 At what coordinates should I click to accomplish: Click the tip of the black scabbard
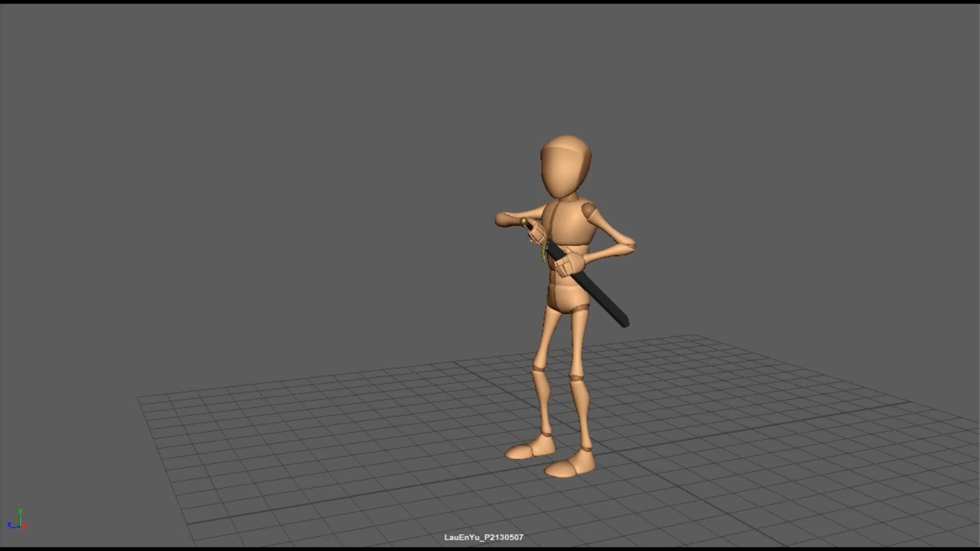click(624, 322)
